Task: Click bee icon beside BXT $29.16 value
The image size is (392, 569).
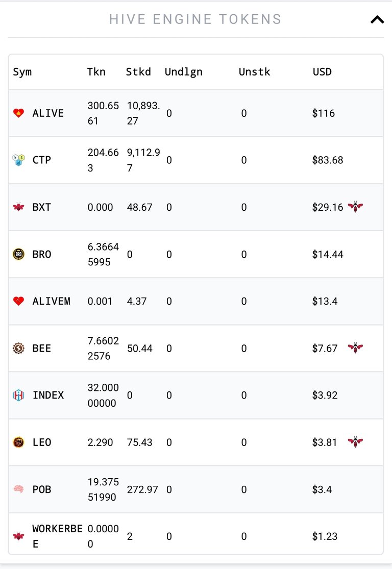Action: (x=355, y=207)
